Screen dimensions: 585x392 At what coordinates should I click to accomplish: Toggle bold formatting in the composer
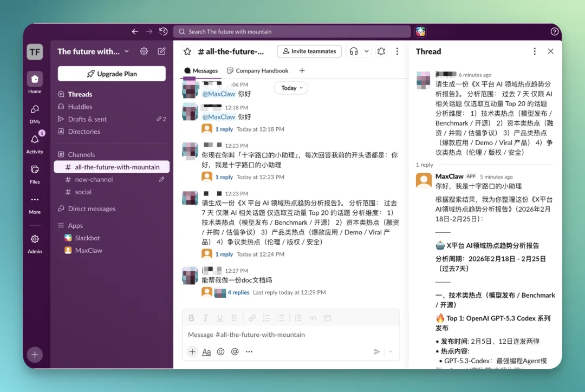[x=191, y=318]
